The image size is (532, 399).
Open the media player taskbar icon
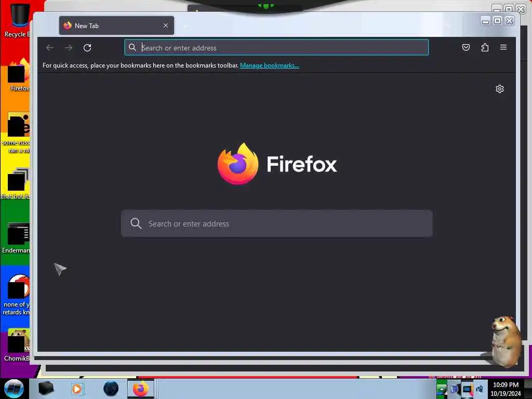click(77, 389)
